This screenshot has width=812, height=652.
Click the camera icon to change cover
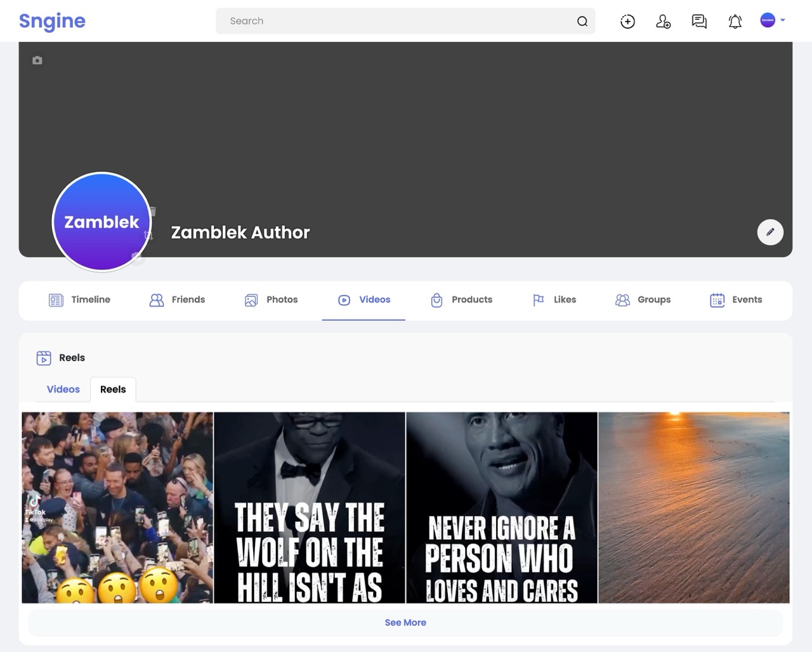37,60
